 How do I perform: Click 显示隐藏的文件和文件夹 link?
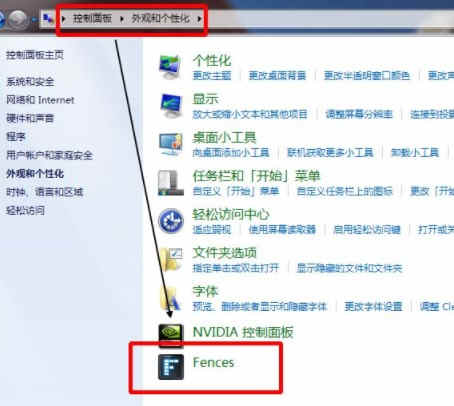[x=349, y=268]
